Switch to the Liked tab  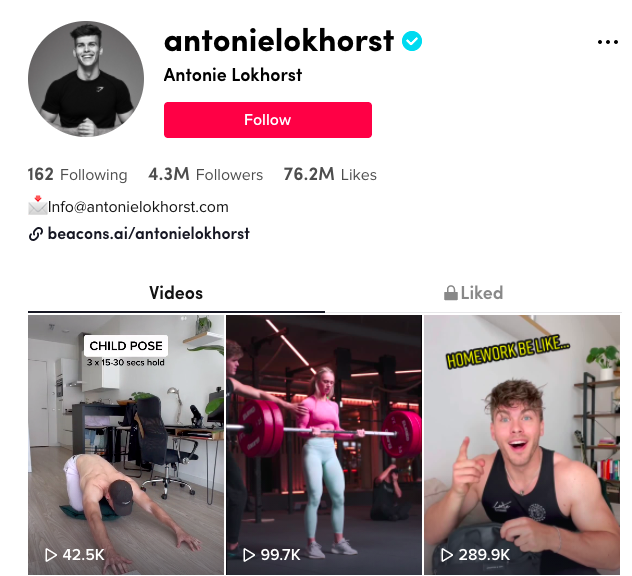(474, 293)
